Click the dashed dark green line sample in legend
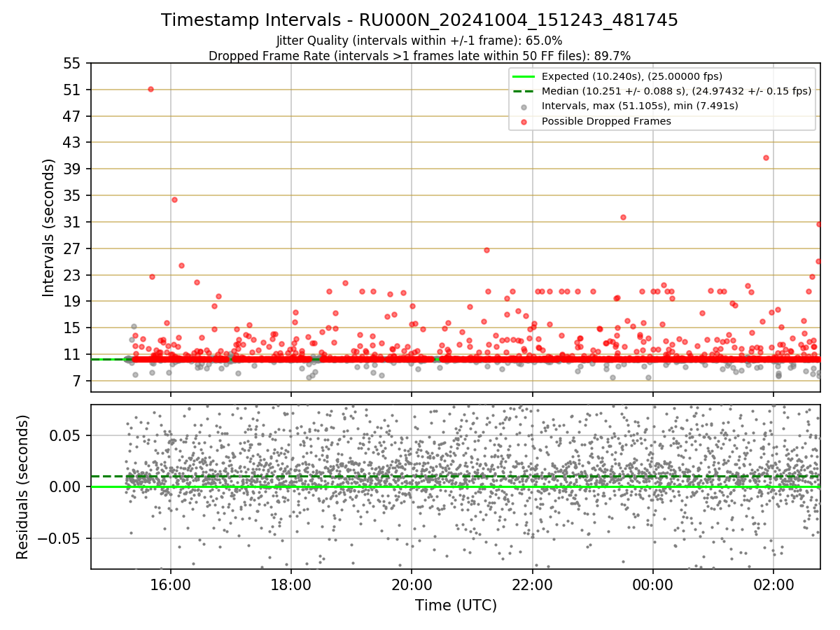Viewport: 840px width, 630px height. [x=524, y=91]
